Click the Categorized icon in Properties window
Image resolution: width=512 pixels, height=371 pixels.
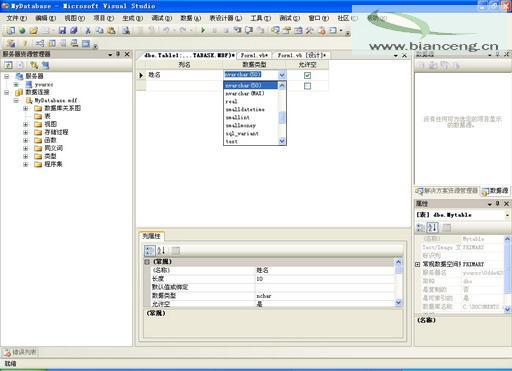click(421, 228)
